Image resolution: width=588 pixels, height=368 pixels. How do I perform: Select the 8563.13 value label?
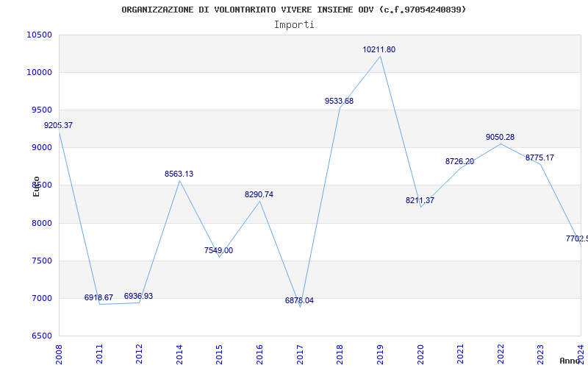pyautogui.click(x=179, y=174)
